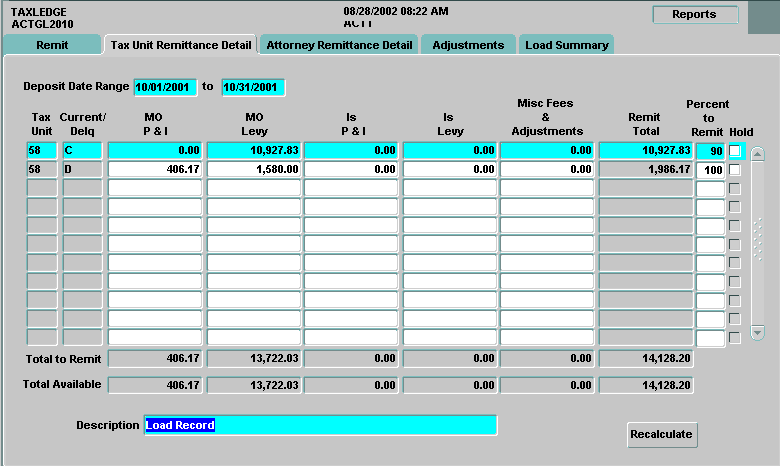Go to the Adjustments tab

click(468, 45)
